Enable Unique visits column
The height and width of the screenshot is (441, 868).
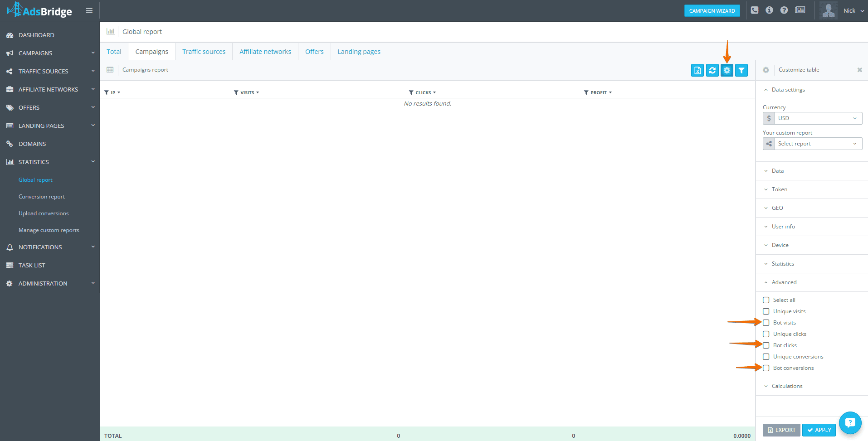(766, 311)
